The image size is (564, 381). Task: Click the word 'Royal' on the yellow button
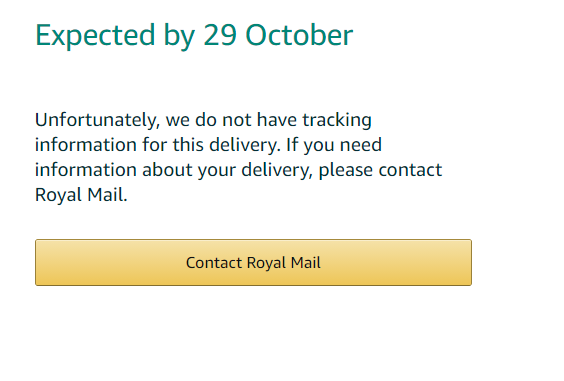pyautogui.click(x=267, y=263)
